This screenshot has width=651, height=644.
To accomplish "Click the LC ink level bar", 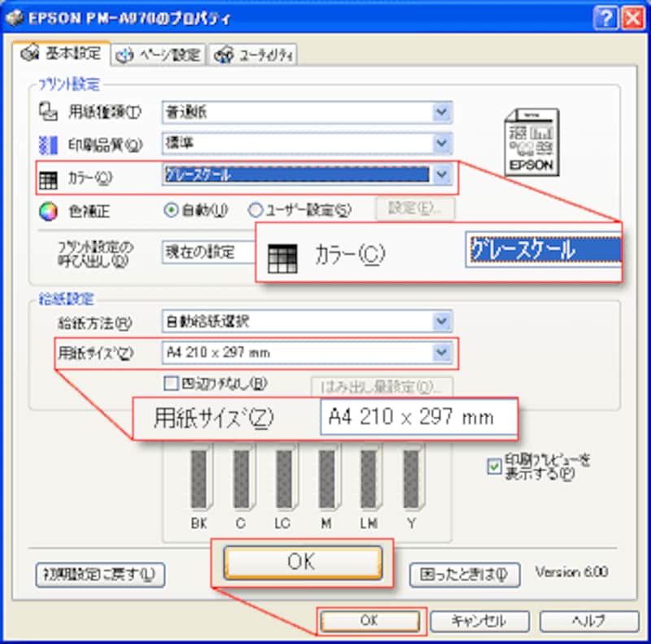I will (284, 479).
